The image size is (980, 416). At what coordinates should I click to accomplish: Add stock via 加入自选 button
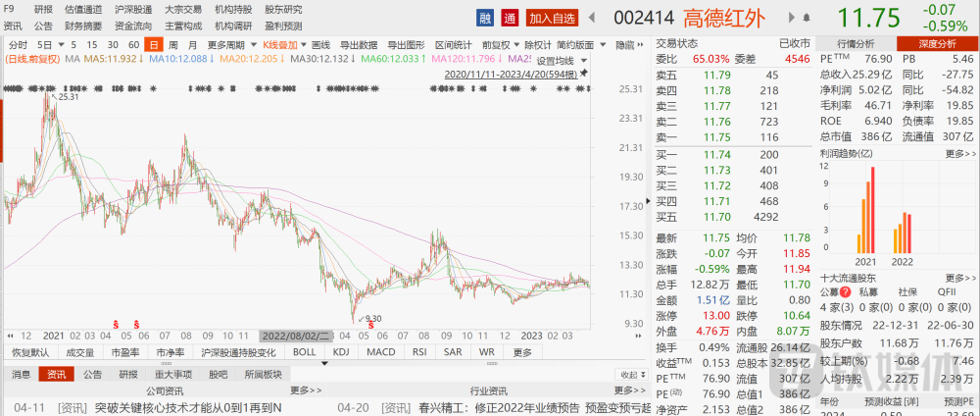tap(552, 18)
